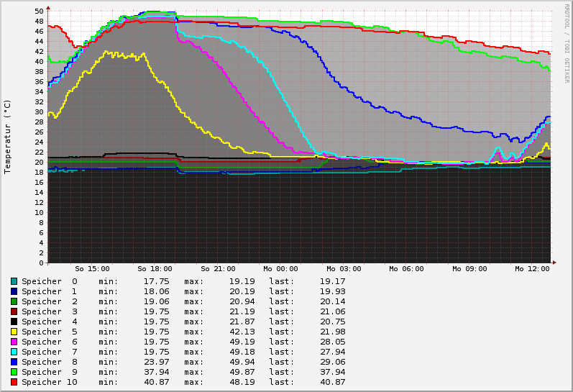Select the green Speicher 2 color box
The height and width of the screenshot is (392, 573).
(14, 301)
